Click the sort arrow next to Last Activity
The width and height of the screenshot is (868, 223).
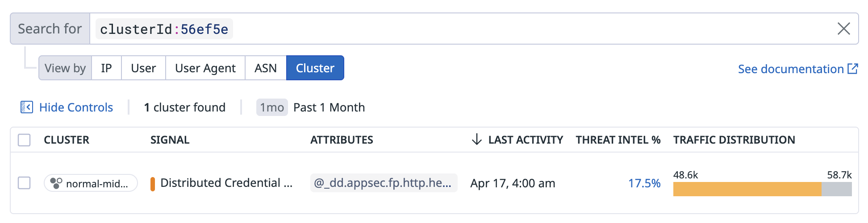476,140
